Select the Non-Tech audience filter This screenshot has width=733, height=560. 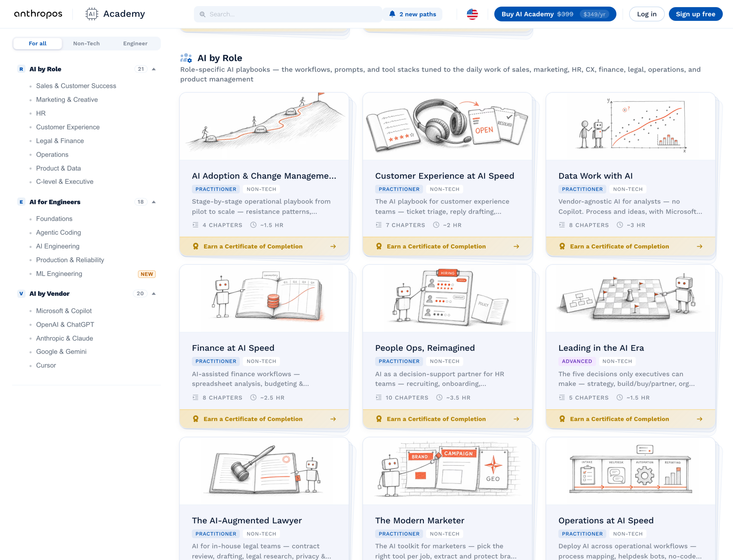pyautogui.click(x=86, y=43)
